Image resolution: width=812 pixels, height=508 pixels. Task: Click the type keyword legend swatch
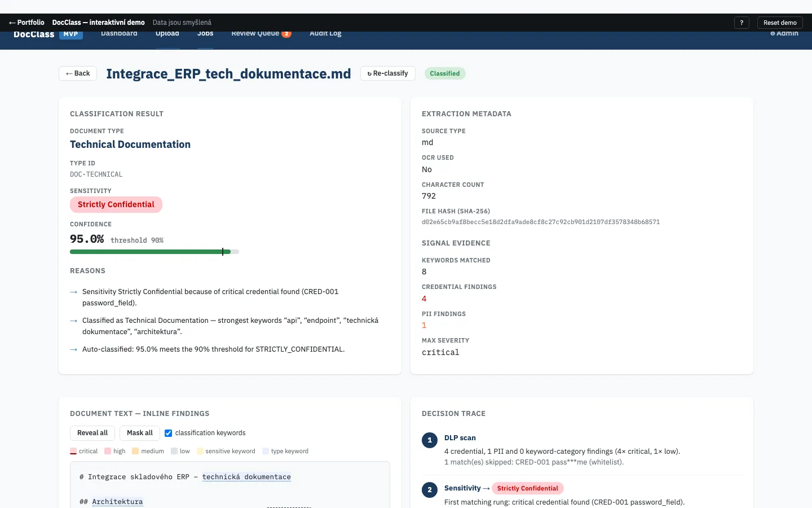click(266, 451)
